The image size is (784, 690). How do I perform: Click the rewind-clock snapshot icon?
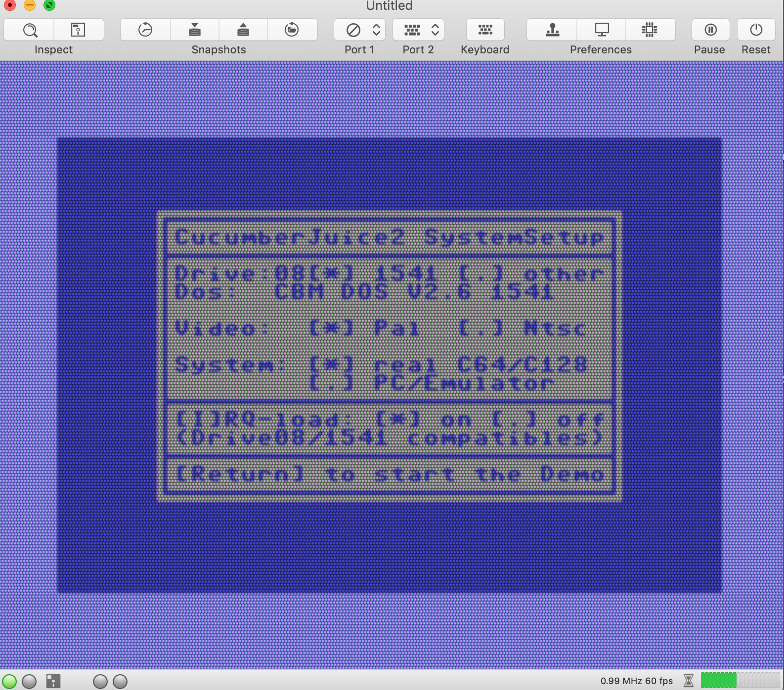click(145, 30)
